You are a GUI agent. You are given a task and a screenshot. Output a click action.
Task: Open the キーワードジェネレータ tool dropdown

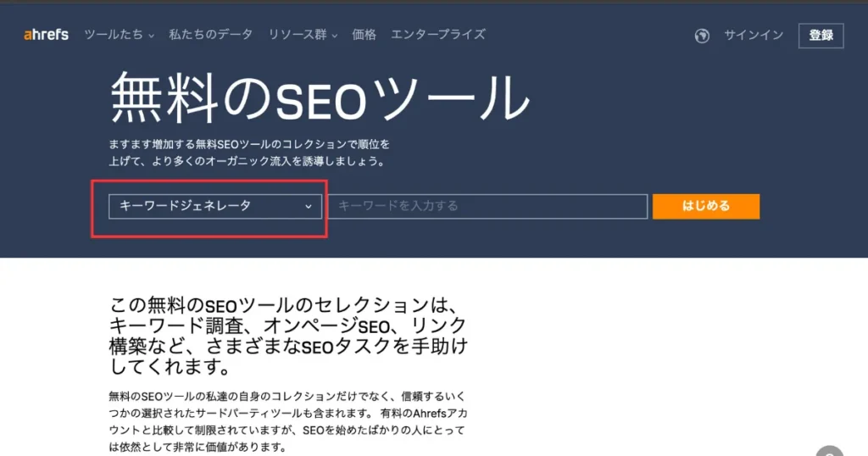215,207
